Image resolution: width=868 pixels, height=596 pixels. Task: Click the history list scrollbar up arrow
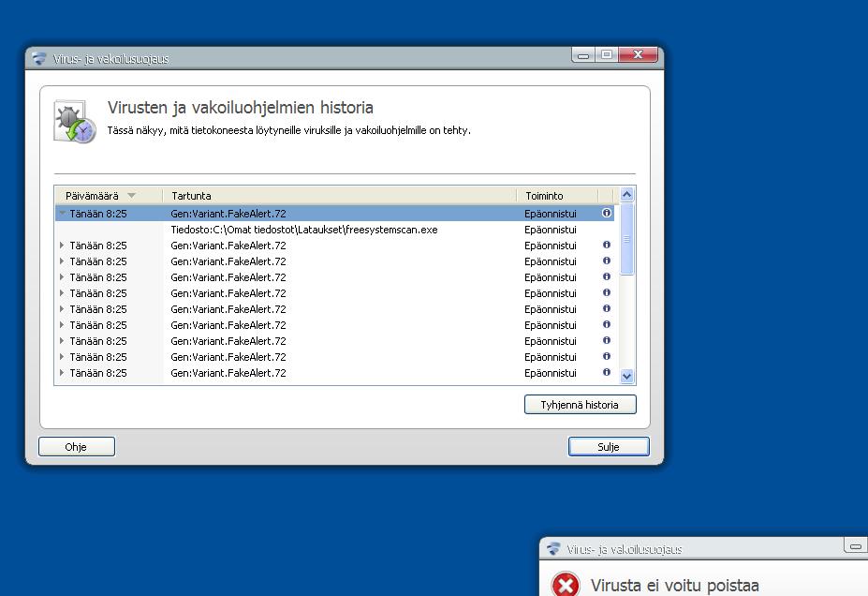pyautogui.click(x=627, y=195)
